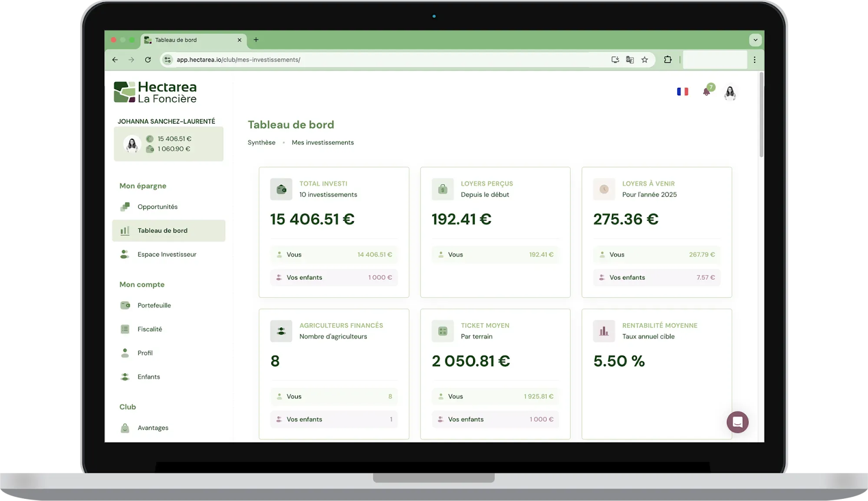Click the 192.41 € Loyers perçus amount
Viewport: 868px width, 501px height.
[x=462, y=219]
